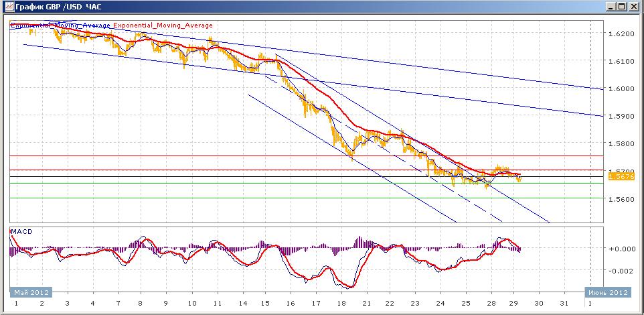Select date 21 on the time axis
The height and width of the screenshot is (315, 644).
coord(366,304)
